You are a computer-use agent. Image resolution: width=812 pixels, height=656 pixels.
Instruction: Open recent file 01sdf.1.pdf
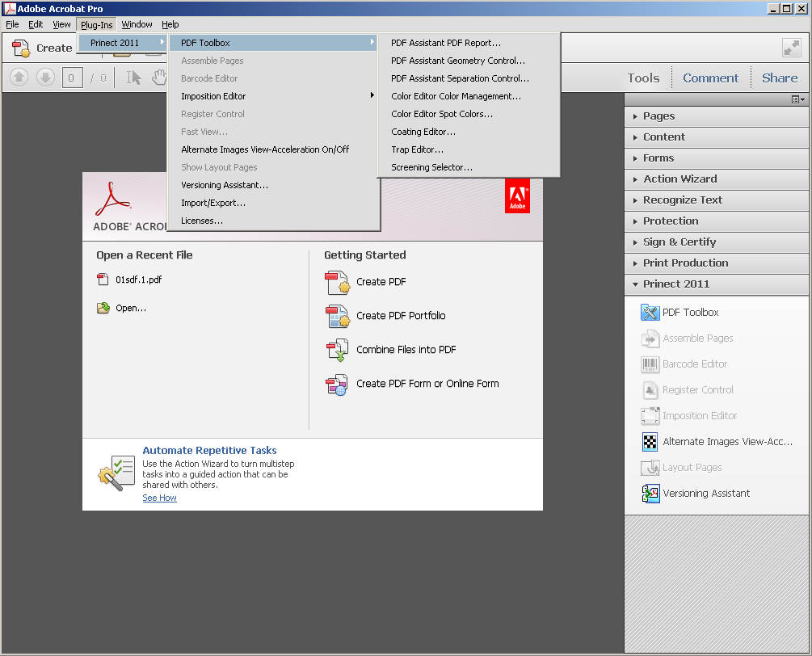[139, 280]
